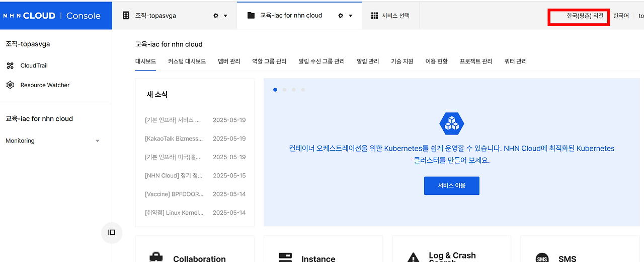Click the 새 소식 heading
The image size is (644, 262).
[157, 94]
